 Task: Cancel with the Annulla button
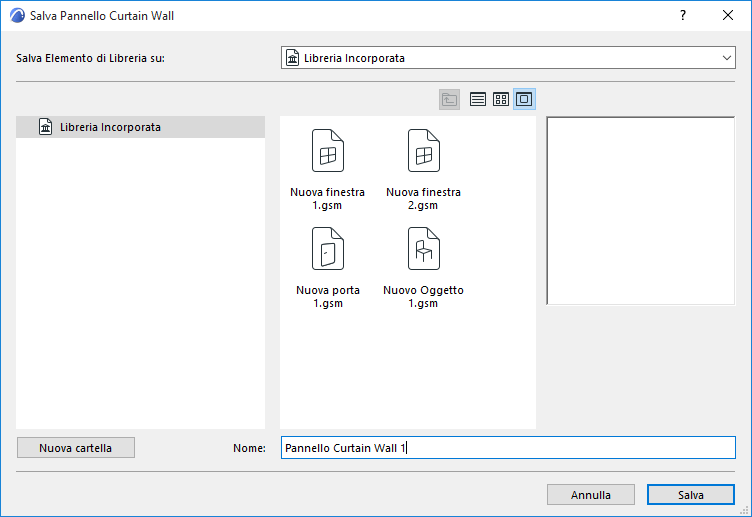(590, 494)
